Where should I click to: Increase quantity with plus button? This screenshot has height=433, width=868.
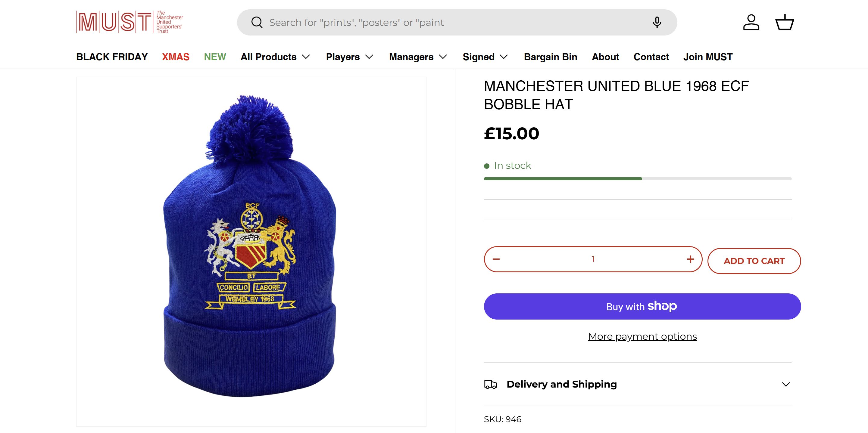(x=690, y=259)
